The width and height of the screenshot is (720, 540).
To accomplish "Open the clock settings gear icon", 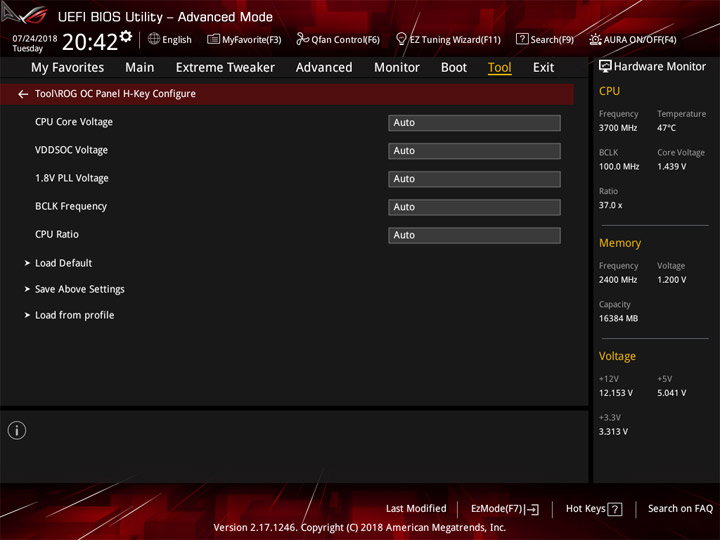I will click(126, 36).
